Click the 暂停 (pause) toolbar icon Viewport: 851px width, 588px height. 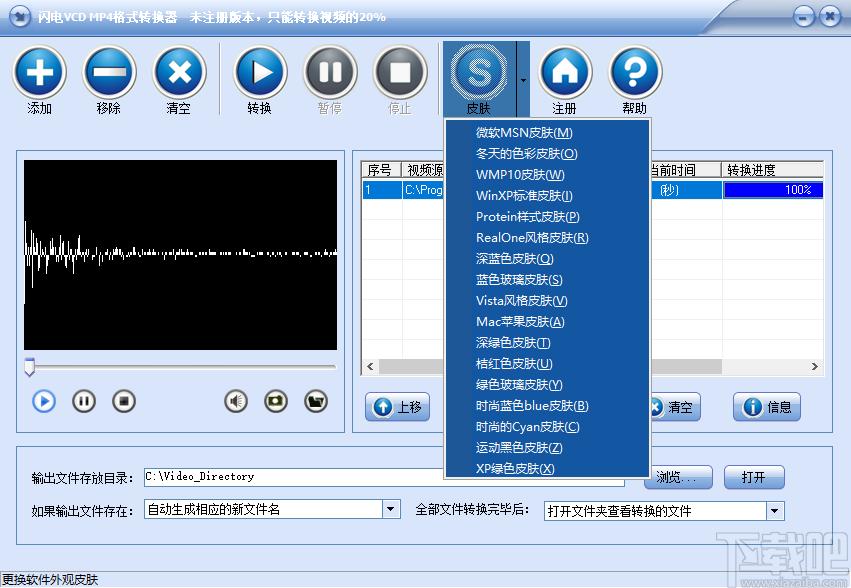330,72
